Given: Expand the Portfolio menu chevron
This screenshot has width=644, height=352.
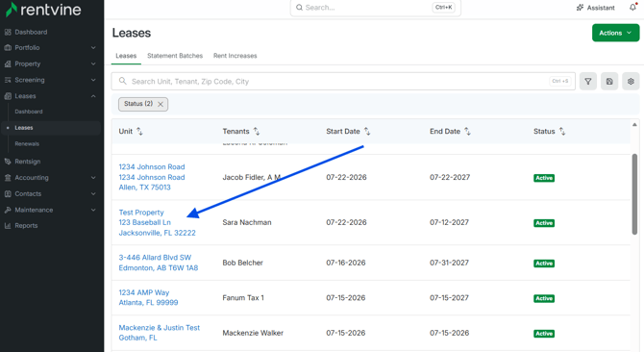Looking at the screenshot, I should [x=93, y=48].
